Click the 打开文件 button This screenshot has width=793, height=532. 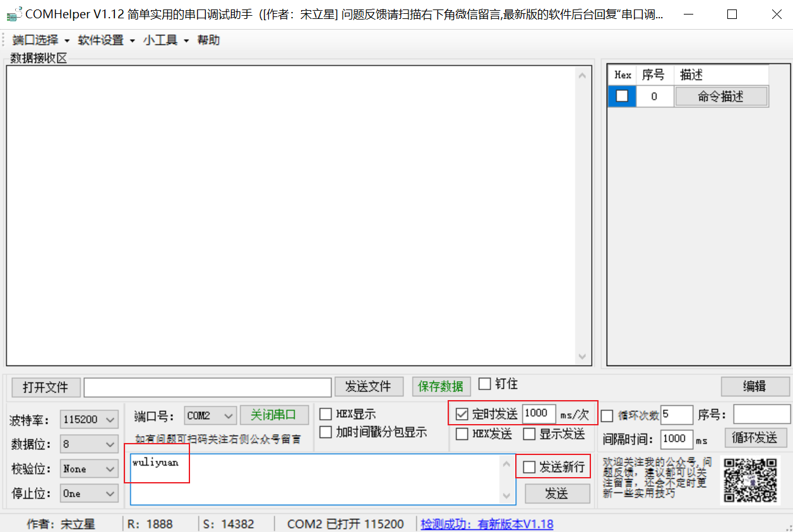[45, 387]
